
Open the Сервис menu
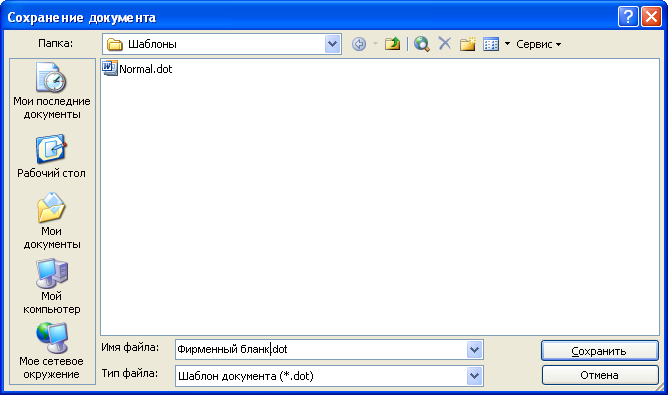(538, 44)
